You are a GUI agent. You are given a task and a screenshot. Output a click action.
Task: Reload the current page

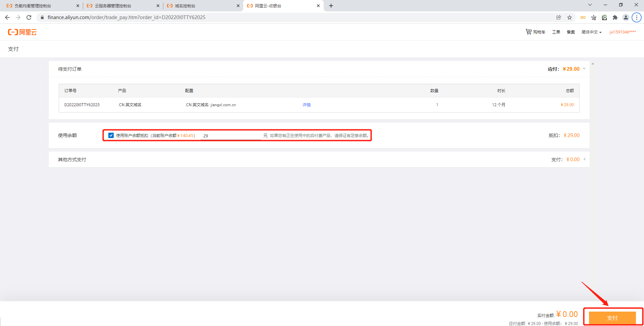coord(29,17)
